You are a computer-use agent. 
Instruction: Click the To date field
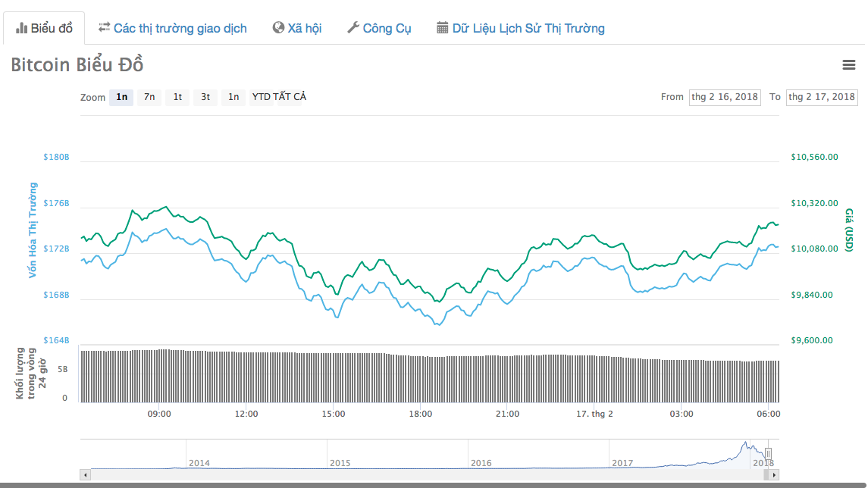[x=822, y=98]
